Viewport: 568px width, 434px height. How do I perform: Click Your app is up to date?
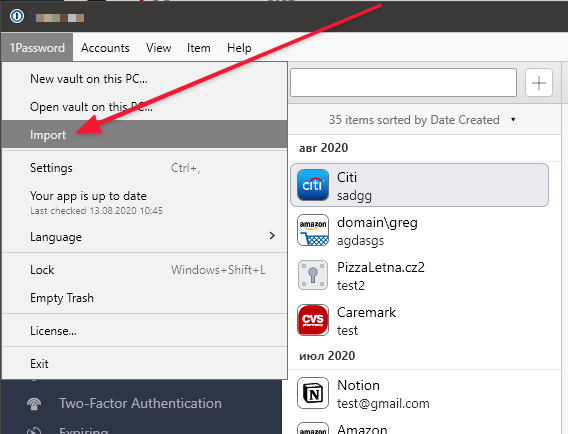[145, 202]
